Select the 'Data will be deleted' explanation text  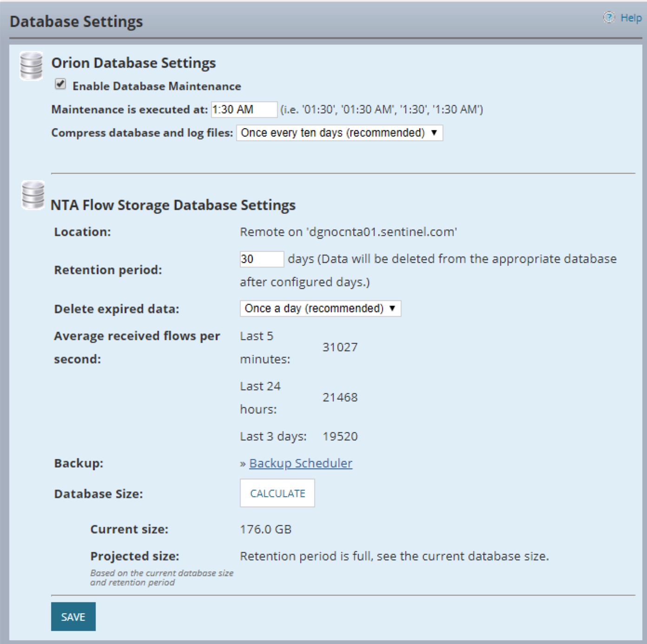428,270
